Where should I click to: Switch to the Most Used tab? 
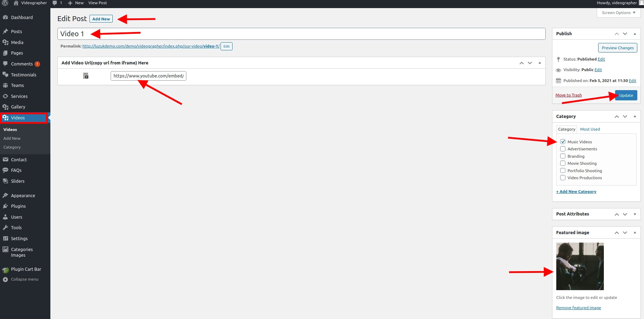coord(590,129)
